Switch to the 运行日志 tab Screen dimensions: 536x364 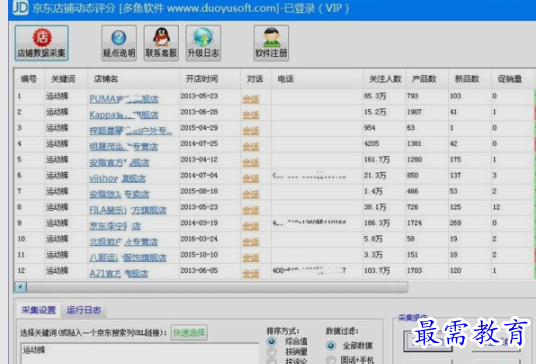[x=84, y=310]
